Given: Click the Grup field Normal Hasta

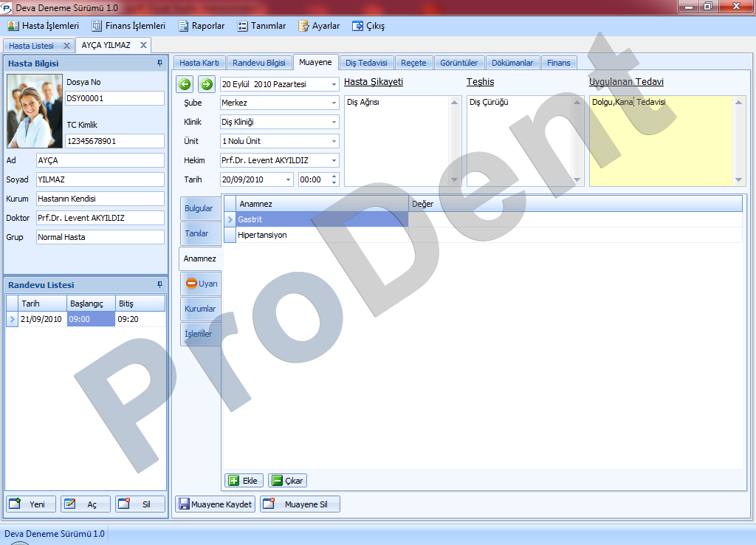Looking at the screenshot, I should click(100, 237).
